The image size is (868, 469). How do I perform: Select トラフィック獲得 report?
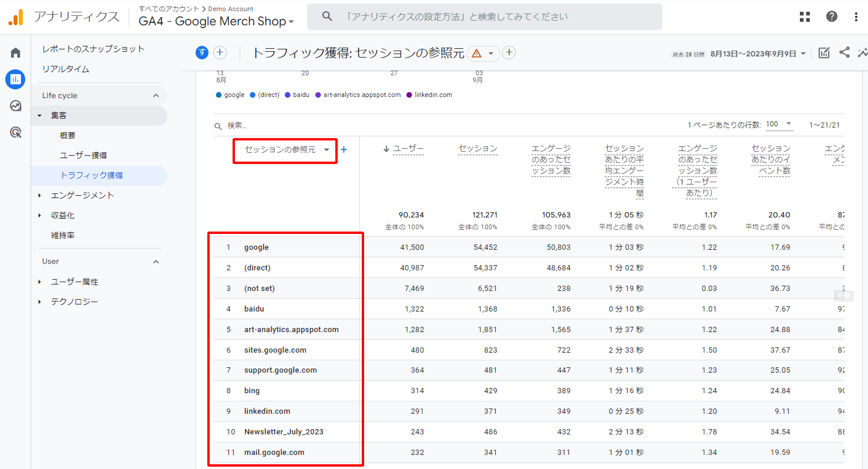coord(91,176)
